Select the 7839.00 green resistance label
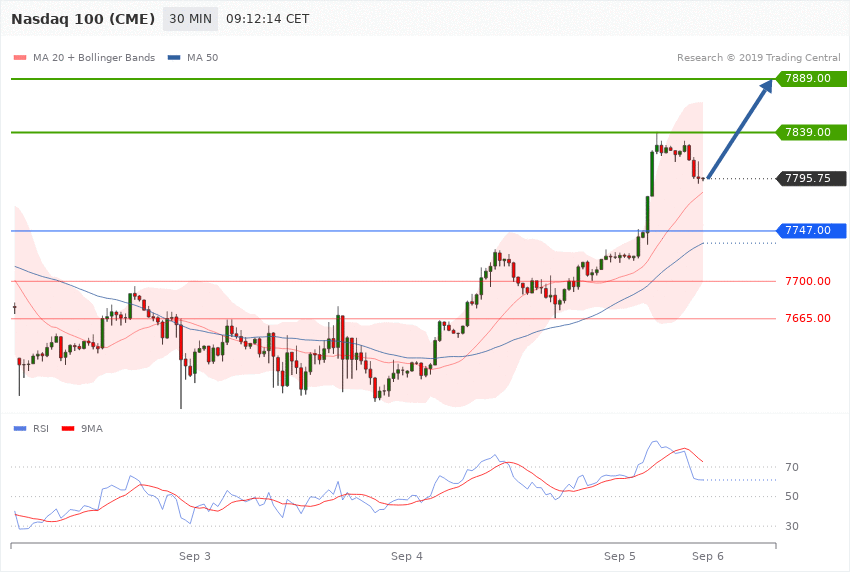 coord(811,132)
